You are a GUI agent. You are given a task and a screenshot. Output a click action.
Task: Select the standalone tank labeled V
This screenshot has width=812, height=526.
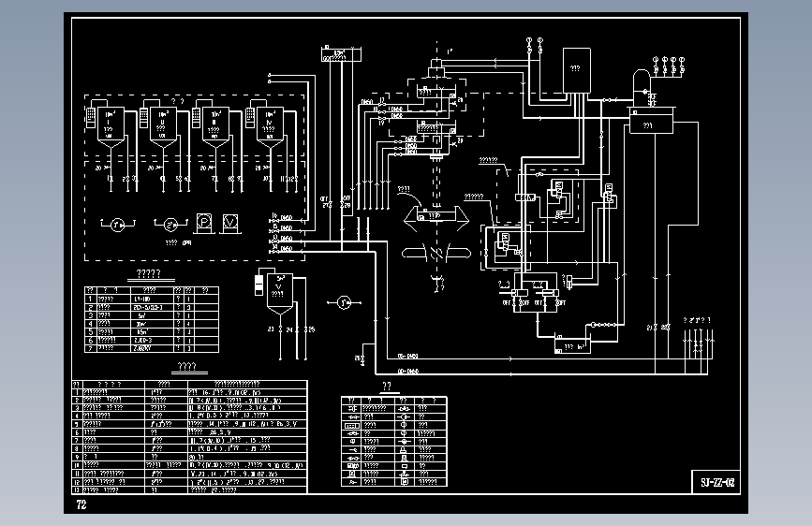click(280, 293)
